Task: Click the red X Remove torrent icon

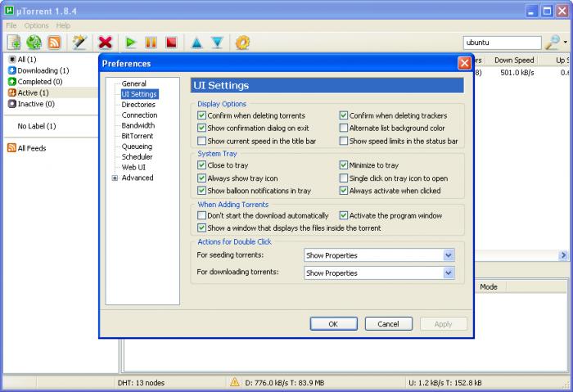Action: point(105,42)
